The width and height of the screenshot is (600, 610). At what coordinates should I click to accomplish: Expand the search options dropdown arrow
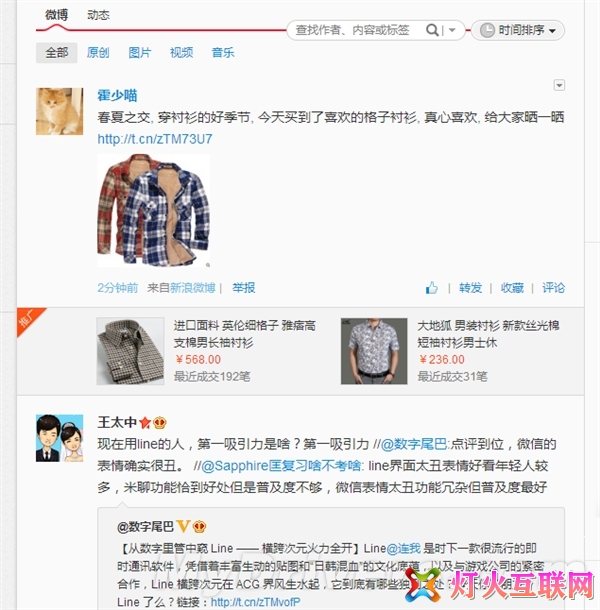pos(452,30)
